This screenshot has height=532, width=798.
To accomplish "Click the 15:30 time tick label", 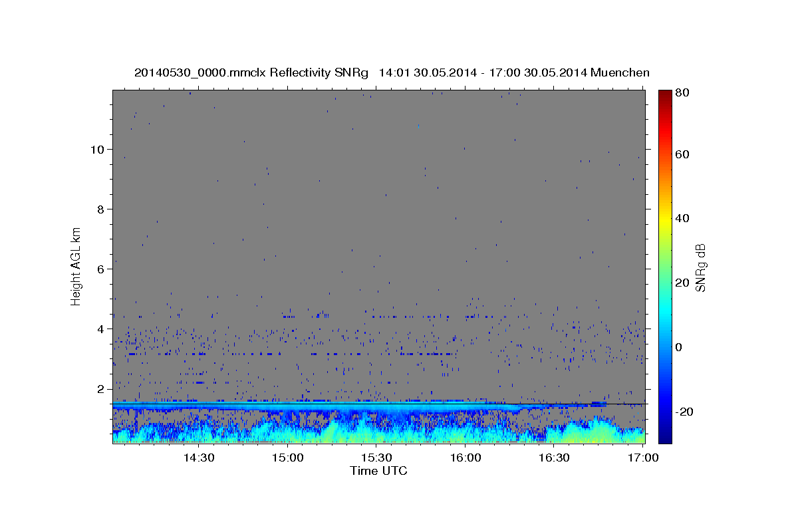I will click(376, 458).
